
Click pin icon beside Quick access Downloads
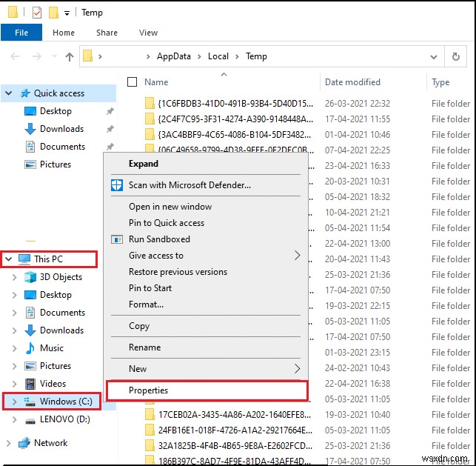[x=110, y=129]
